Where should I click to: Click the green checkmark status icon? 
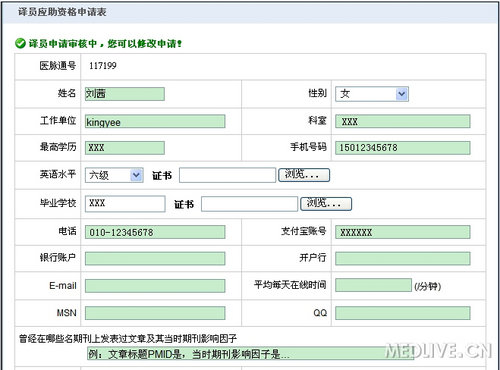[20, 43]
